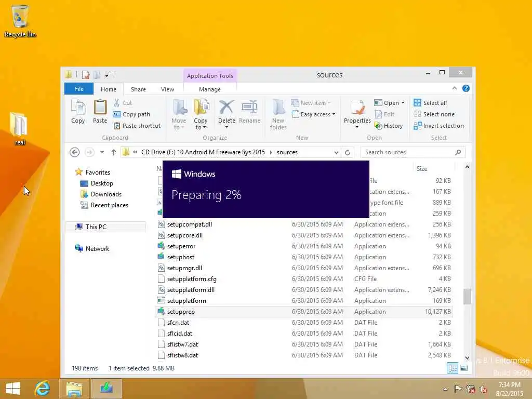Image resolution: width=532 pixels, height=399 pixels.
Task: Click the Up one level arrow
Action: pos(114,152)
